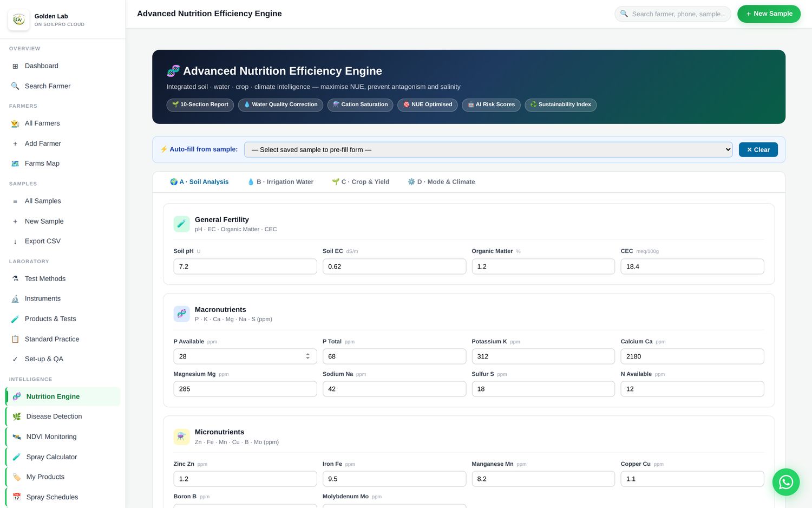
Task: Click the Zinc Zn input field
Action: click(x=245, y=479)
